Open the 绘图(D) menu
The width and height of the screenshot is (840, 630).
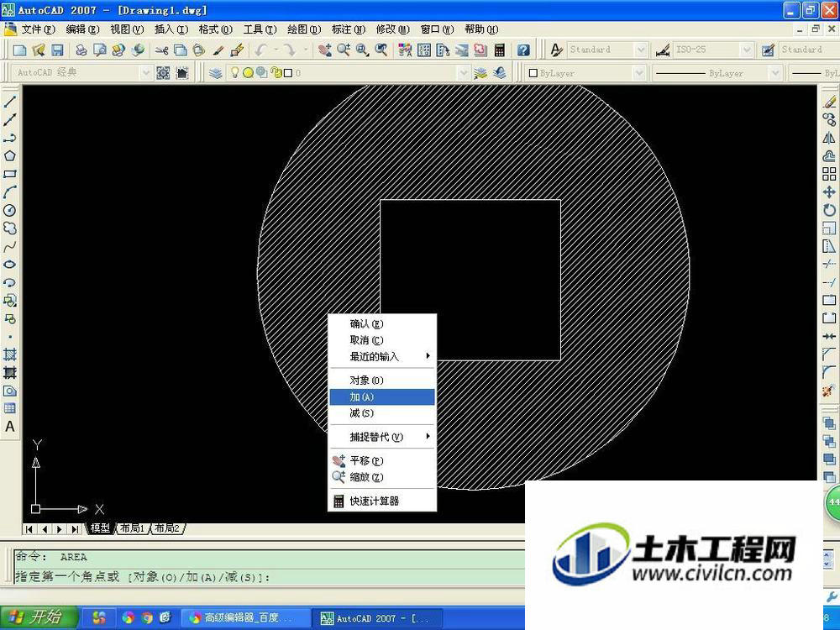click(x=304, y=29)
